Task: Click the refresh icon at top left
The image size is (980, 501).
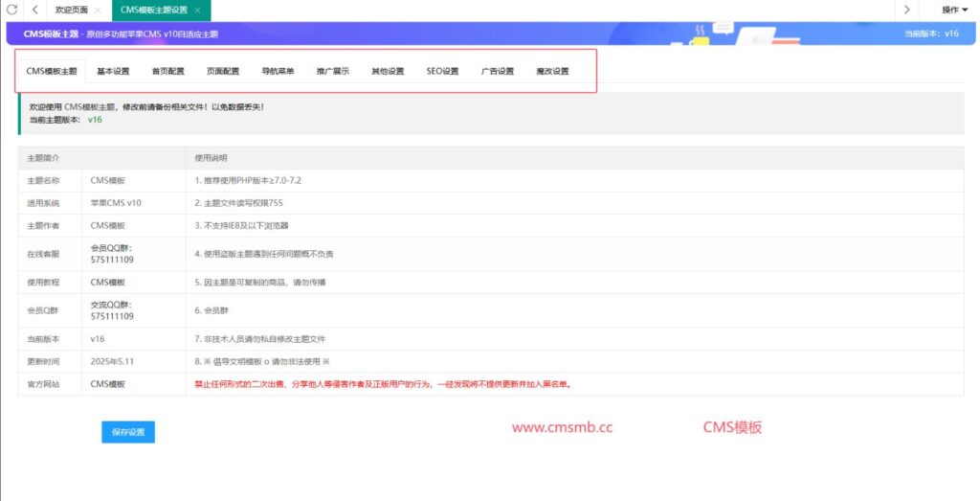Action: click(x=11, y=10)
